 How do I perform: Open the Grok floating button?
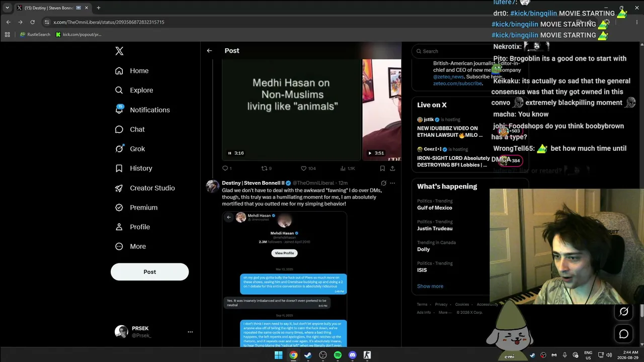(x=624, y=312)
